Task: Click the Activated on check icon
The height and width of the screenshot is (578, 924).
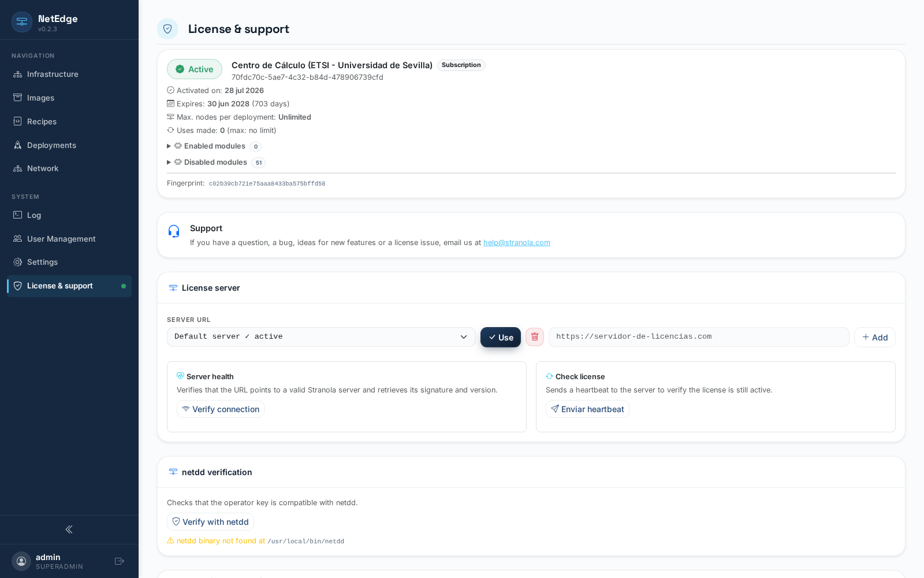Action: tap(170, 90)
